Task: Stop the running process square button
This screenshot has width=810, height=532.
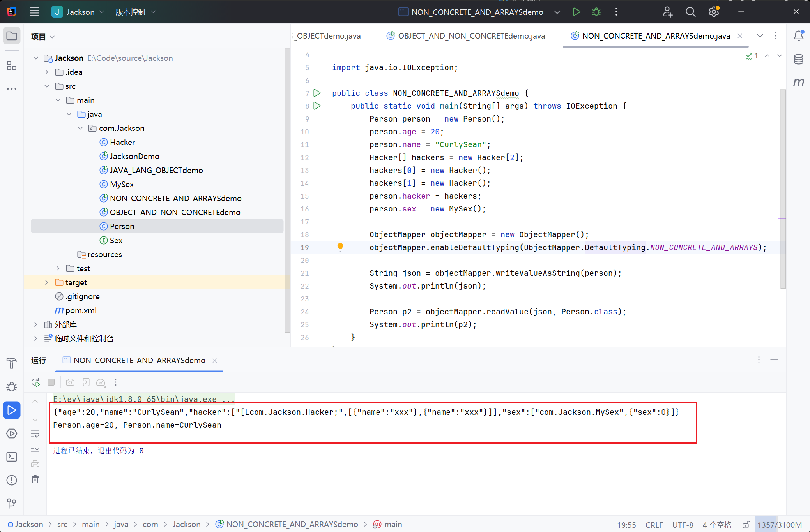Action: click(51, 382)
